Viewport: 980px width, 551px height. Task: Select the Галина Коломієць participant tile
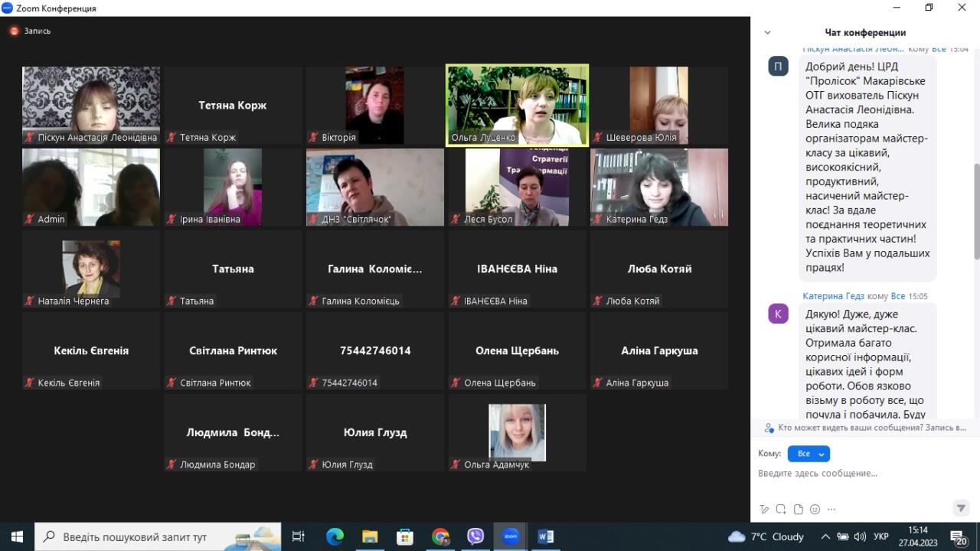pos(375,269)
